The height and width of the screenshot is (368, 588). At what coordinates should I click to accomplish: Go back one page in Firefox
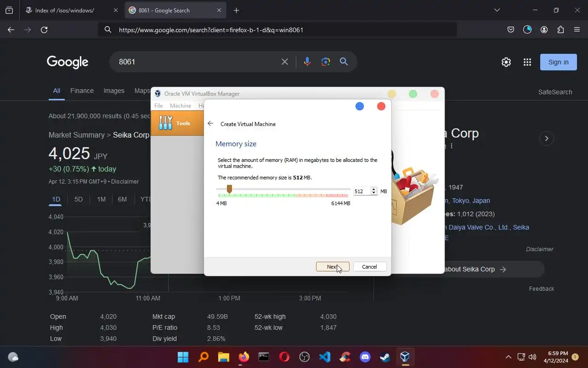coord(11,29)
